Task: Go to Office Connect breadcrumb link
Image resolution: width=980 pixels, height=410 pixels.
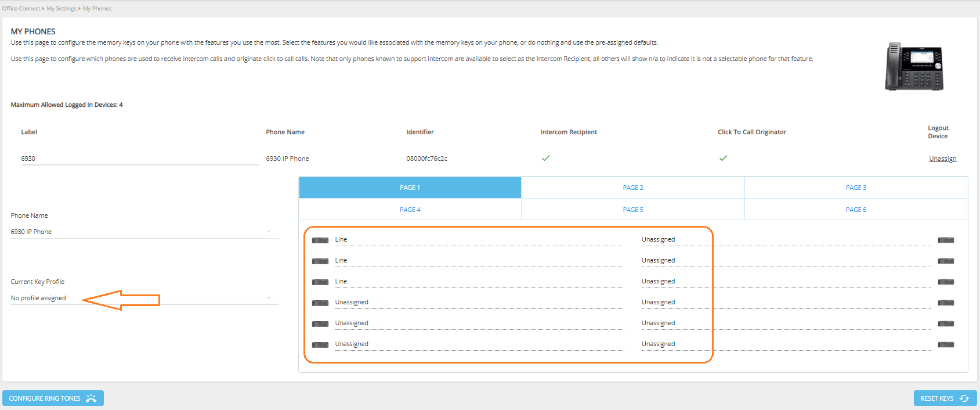Action: [x=21, y=9]
